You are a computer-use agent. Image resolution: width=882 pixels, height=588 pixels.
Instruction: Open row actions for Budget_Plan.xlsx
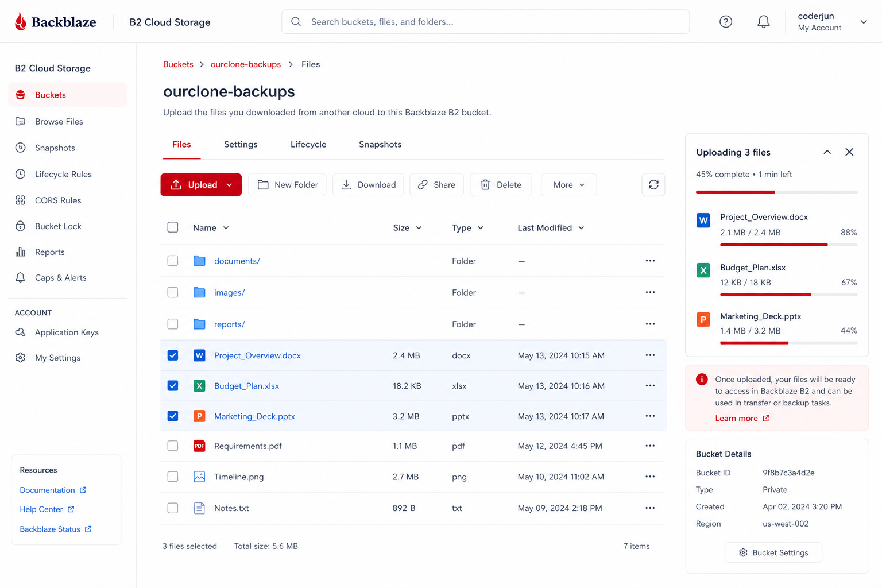(650, 386)
